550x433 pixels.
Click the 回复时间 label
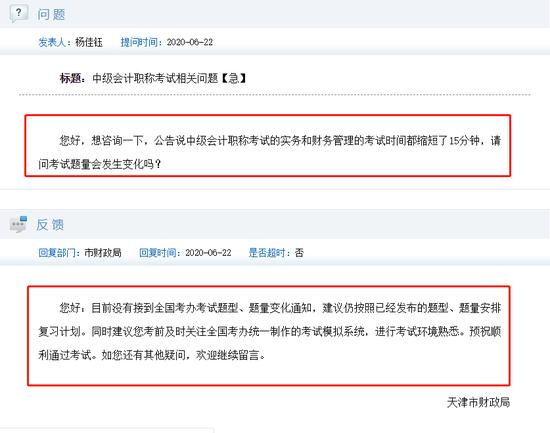pos(158,253)
